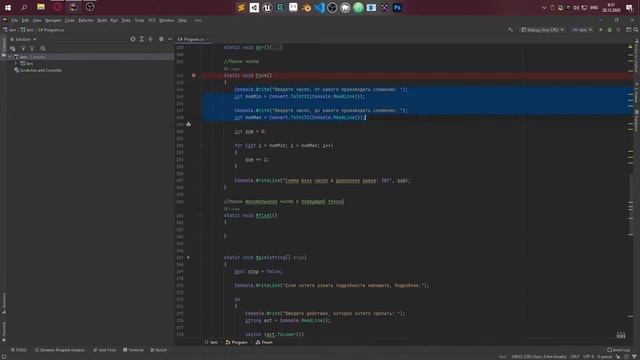
Task: Click the first filter icon in explorer toolbar
Action: [23, 49]
